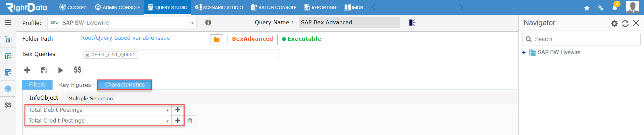Expand the SAP BW-Livewire tree node
The image size is (644, 135).
tap(524, 53)
